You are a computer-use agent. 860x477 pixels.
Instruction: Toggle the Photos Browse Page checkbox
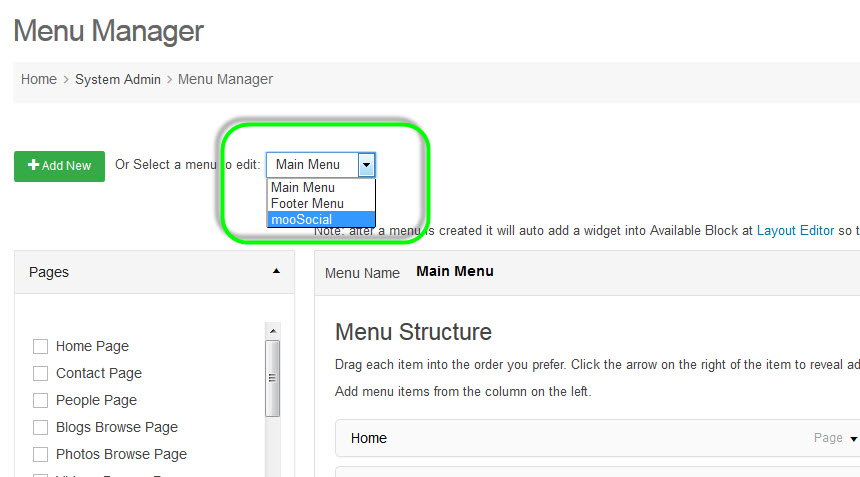coord(41,455)
